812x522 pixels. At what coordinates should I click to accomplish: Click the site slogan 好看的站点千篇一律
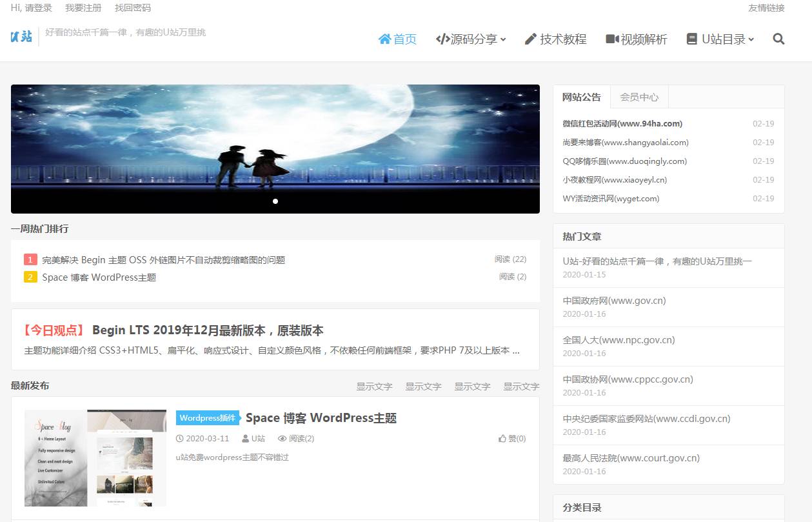[x=125, y=32]
